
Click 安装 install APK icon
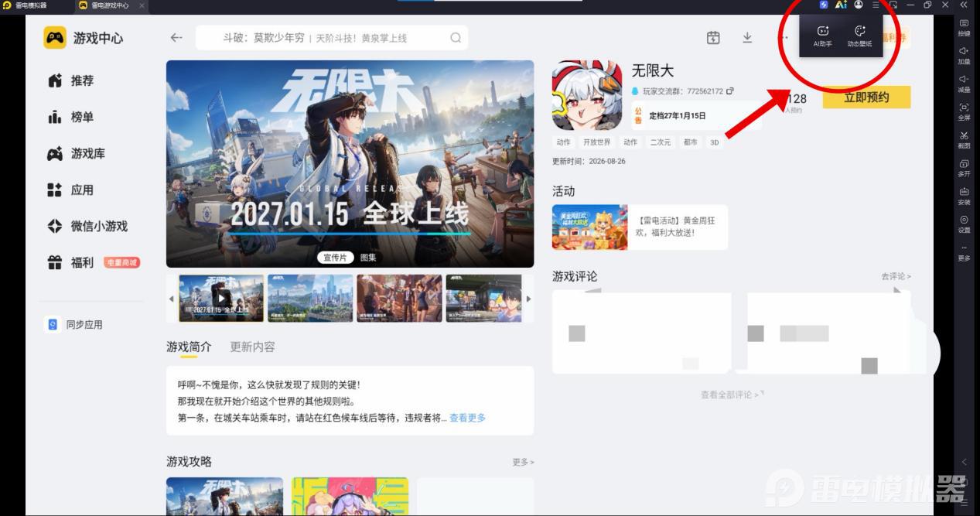click(964, 196)
